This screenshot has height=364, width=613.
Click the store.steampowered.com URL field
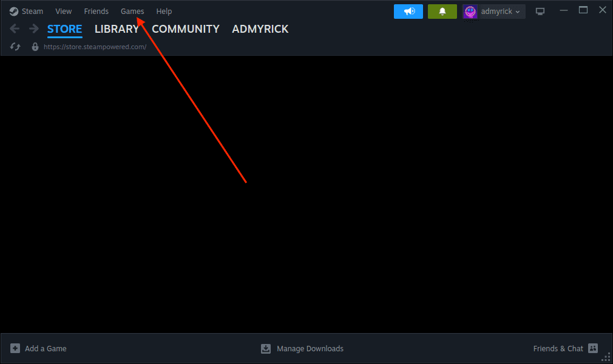(x=95, y=47)
